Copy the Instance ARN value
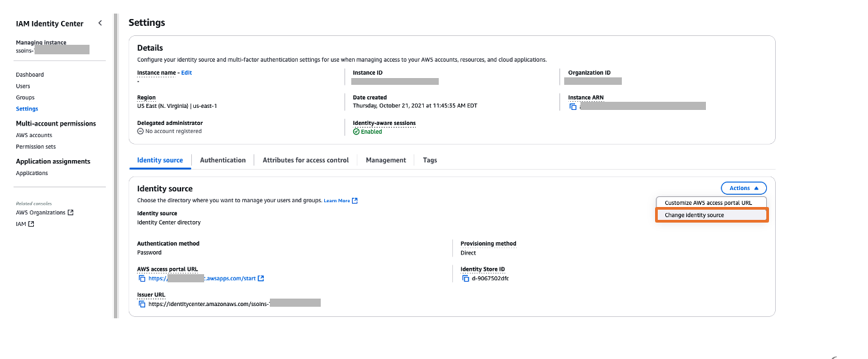The height and width of the screenshot is (359, 868). [573, 107]
